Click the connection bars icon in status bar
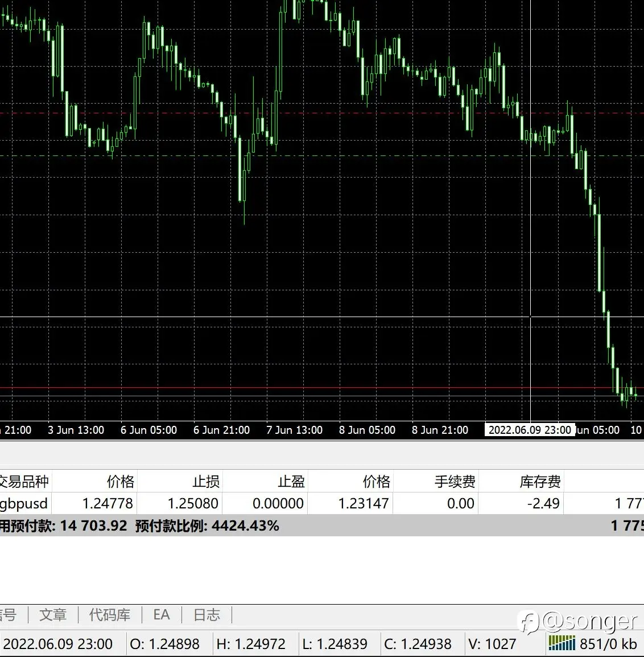This screenshot has width=644, height=657. pos(562,643)
